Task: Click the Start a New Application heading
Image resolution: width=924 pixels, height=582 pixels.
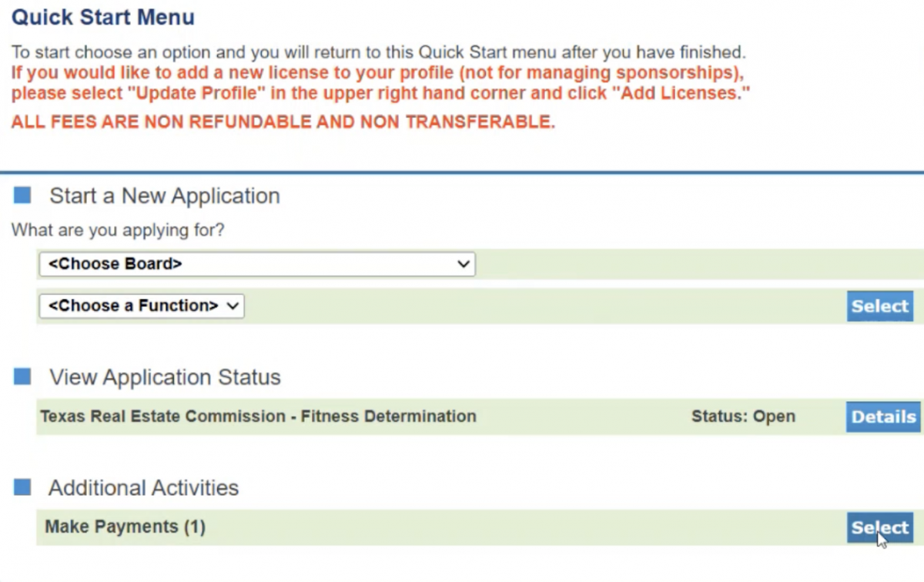Action: tap(165, 196)
